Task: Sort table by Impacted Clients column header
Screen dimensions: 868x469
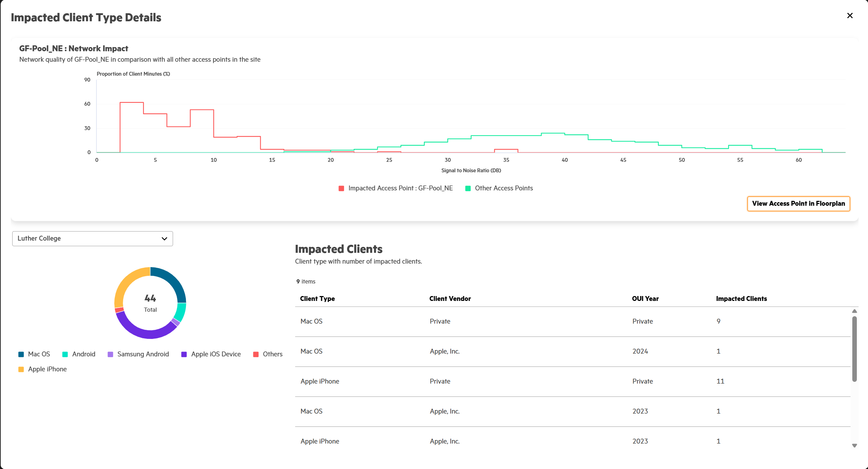Action: coord(741,299)
